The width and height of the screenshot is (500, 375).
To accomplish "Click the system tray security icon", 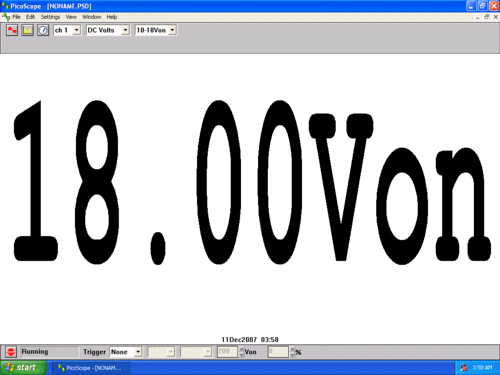I will point(464,368).
